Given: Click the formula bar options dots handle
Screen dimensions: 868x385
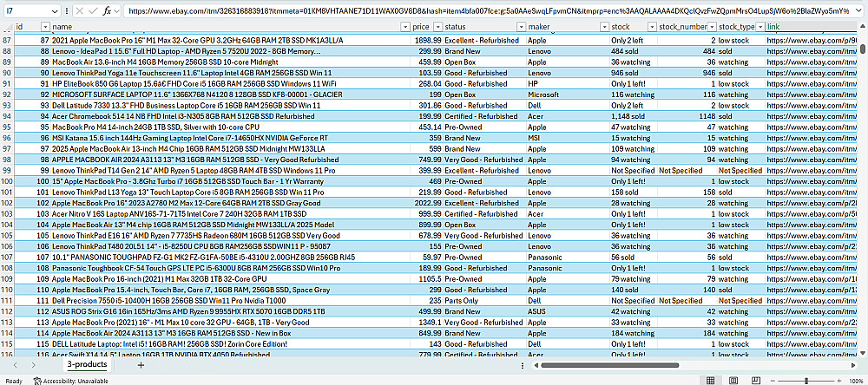Looking at the screenshot, I should [67, 11].
